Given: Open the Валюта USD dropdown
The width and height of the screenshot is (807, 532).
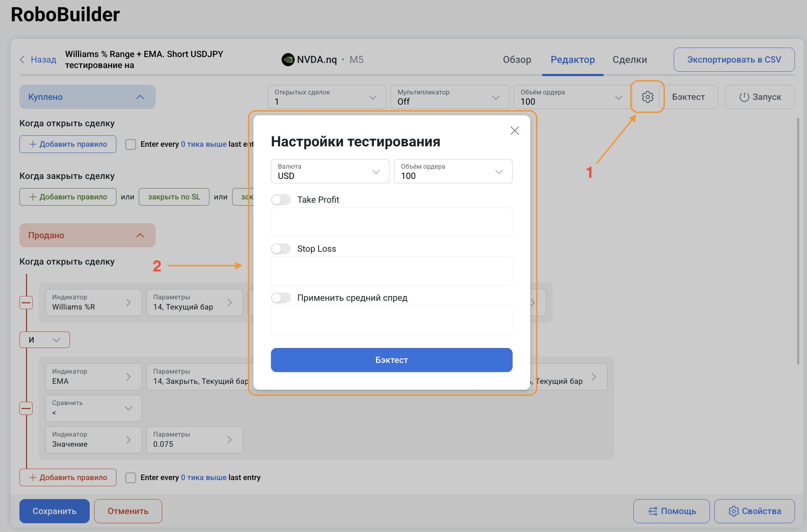Looking at the screenshot, I should [x=330, y=172].
